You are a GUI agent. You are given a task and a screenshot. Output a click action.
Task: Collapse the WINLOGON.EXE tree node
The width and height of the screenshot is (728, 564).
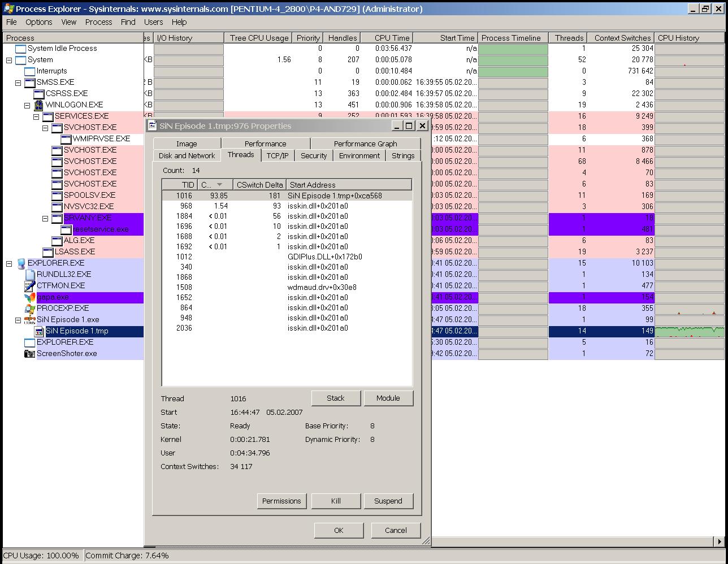27,105
